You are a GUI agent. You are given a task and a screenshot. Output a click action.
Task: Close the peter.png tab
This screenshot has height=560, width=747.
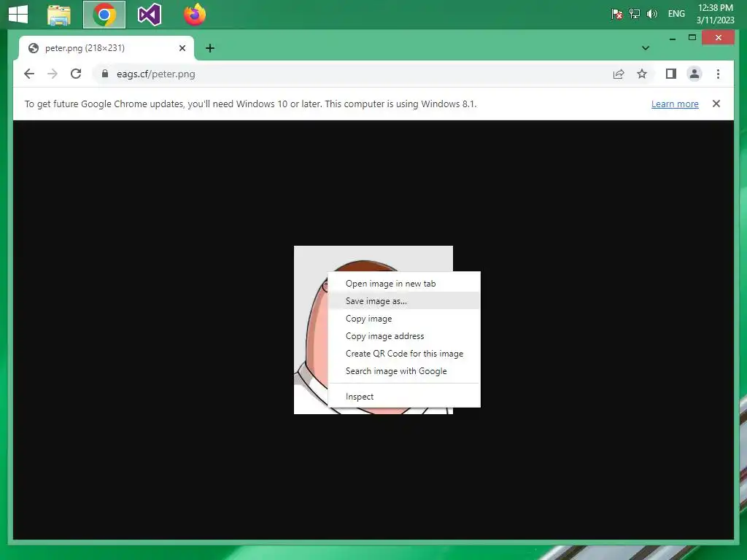pos(182,48)
